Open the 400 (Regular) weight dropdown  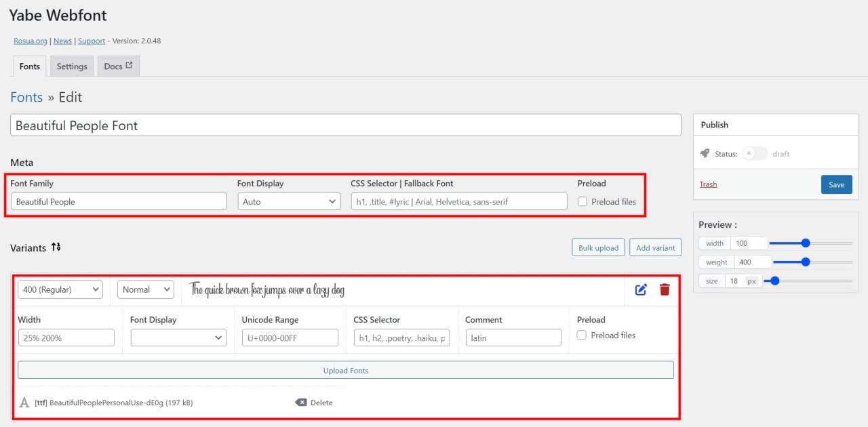point(60,289)
